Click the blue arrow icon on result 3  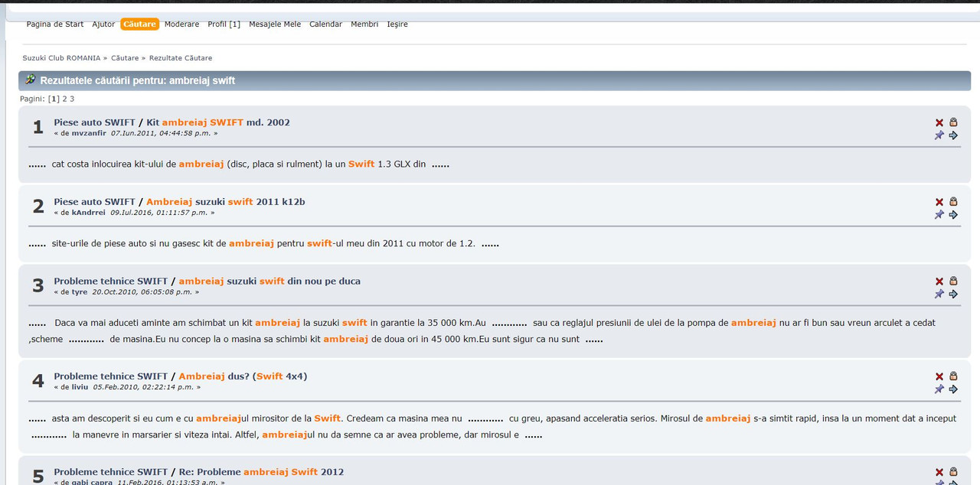953,295
